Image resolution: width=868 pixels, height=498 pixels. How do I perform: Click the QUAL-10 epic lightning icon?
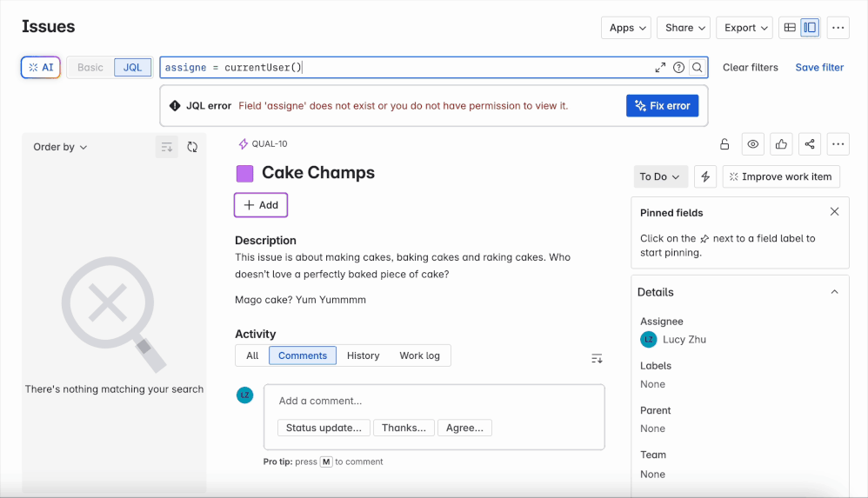tap(243, 144)
